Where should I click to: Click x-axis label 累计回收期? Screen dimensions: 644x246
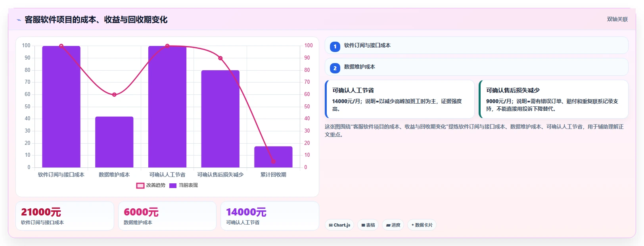(273, 175)
